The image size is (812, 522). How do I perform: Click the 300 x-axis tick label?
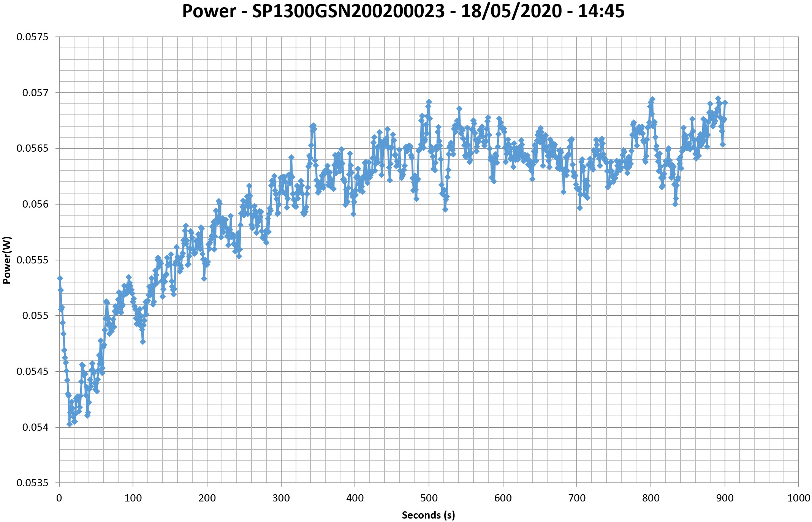tap(281, 498)
